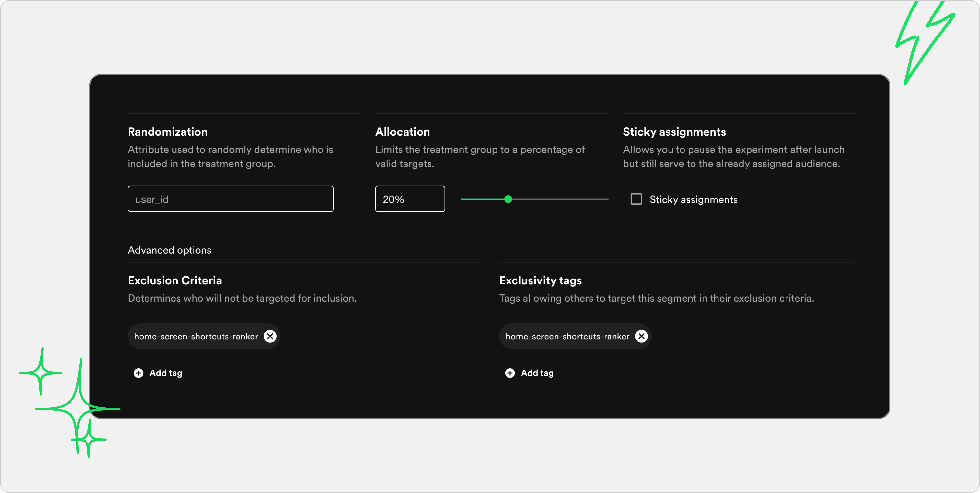
Task: Click plus icon under Exclusivity tags
Action: click(510, 373)
